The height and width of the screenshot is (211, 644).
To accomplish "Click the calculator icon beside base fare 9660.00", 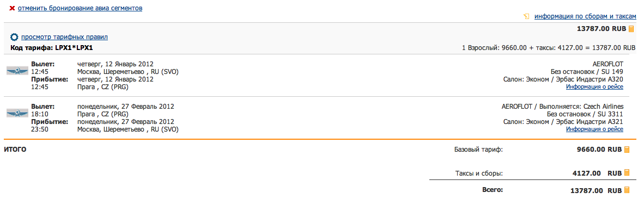I will tap(627, 150).
